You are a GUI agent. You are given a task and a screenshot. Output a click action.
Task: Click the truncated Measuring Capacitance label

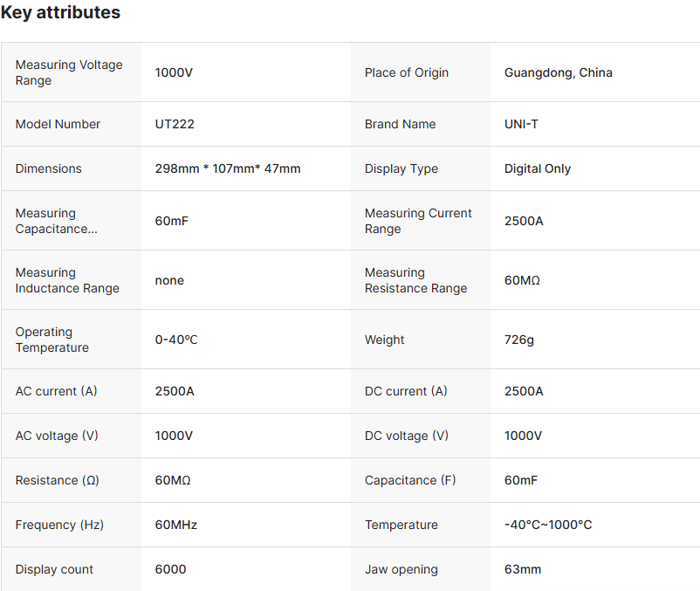pos(57,221)
